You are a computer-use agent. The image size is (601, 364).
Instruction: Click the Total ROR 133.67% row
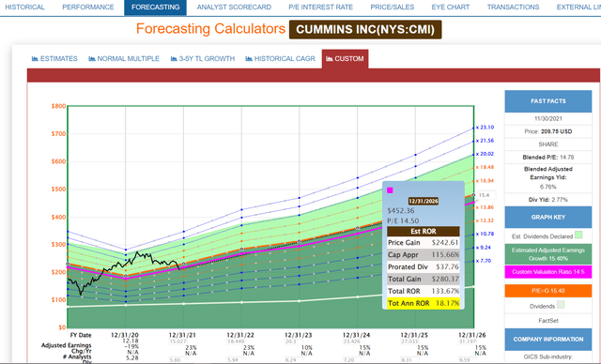click(x=424, y=291)
